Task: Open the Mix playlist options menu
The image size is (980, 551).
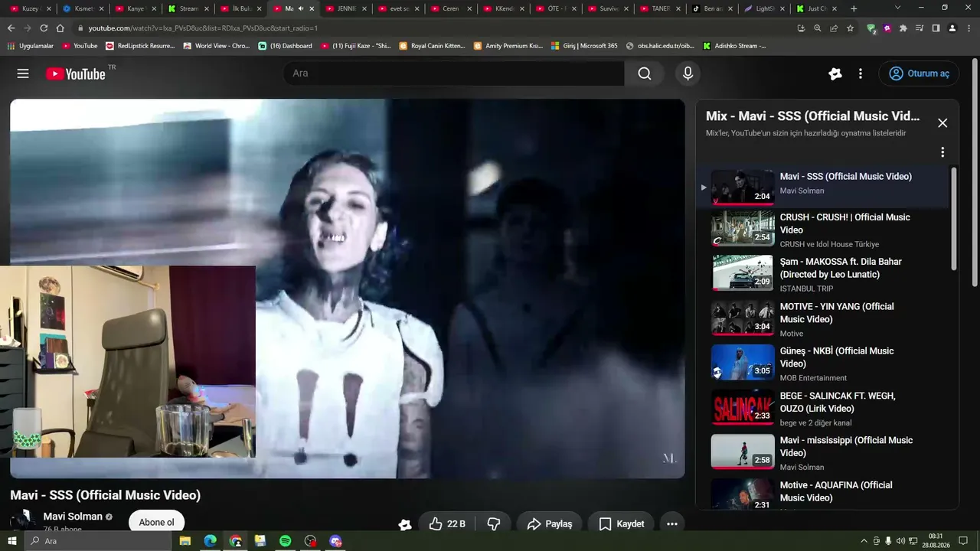Action: coord(942,152)
